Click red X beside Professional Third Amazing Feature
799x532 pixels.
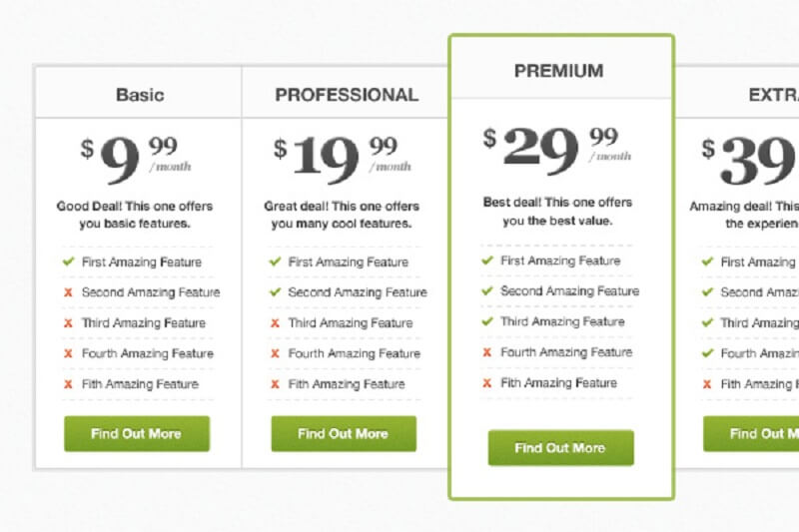[x=275, y=322]
